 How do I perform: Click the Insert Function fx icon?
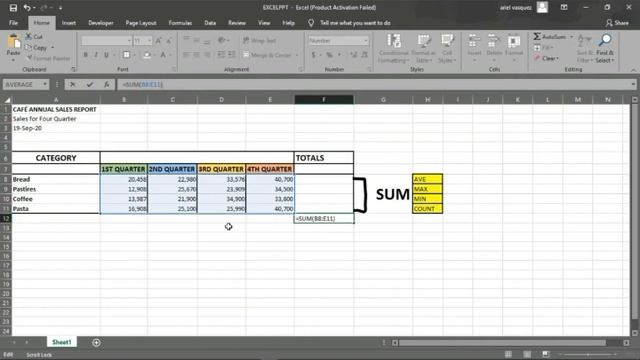coord(107,84)
